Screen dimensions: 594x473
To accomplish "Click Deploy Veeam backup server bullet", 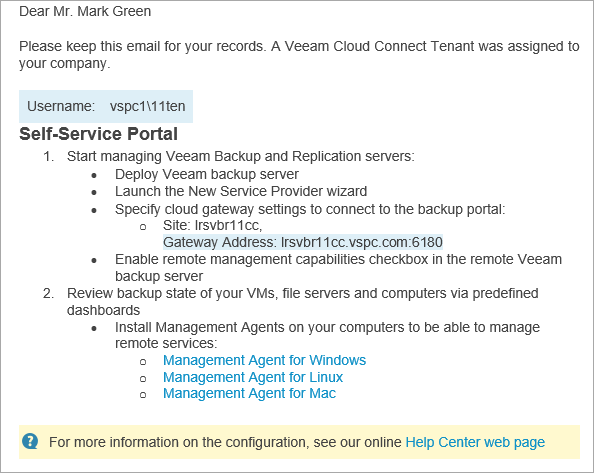I will (207, 174).
